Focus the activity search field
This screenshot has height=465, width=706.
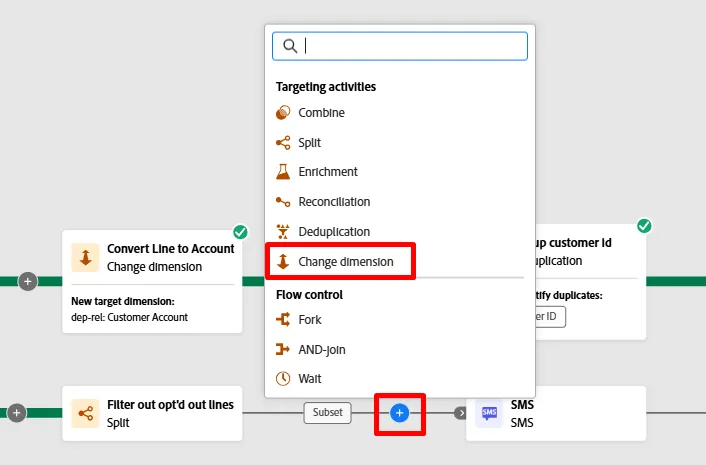coord(400,46)
